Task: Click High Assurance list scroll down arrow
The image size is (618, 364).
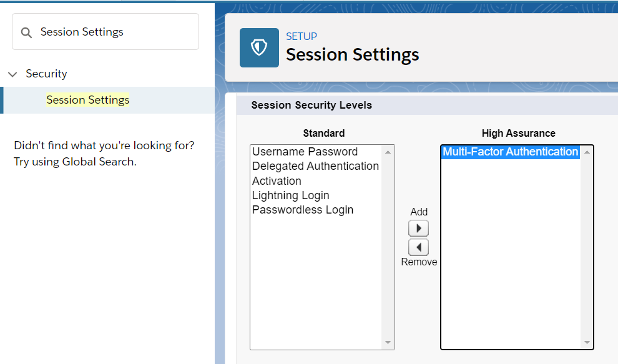Action: [x=587, y=342]
